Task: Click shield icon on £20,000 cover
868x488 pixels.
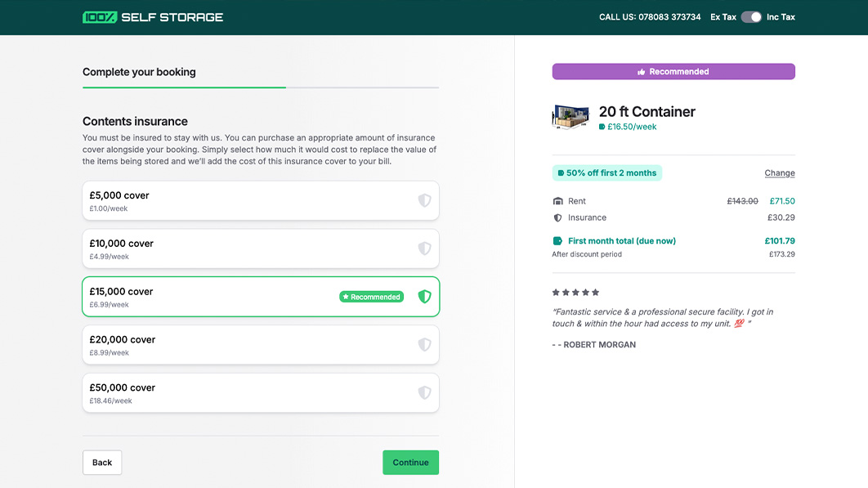Action: [x=424, y=345]
